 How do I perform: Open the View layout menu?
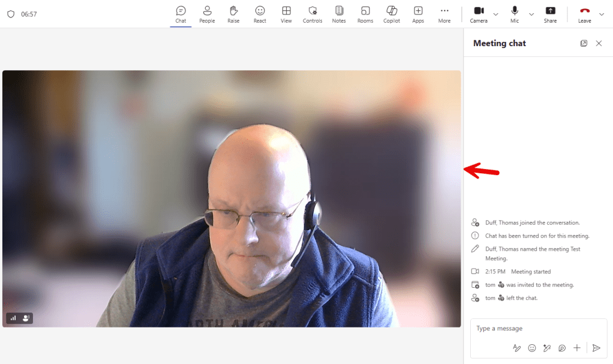pos(286,14)
